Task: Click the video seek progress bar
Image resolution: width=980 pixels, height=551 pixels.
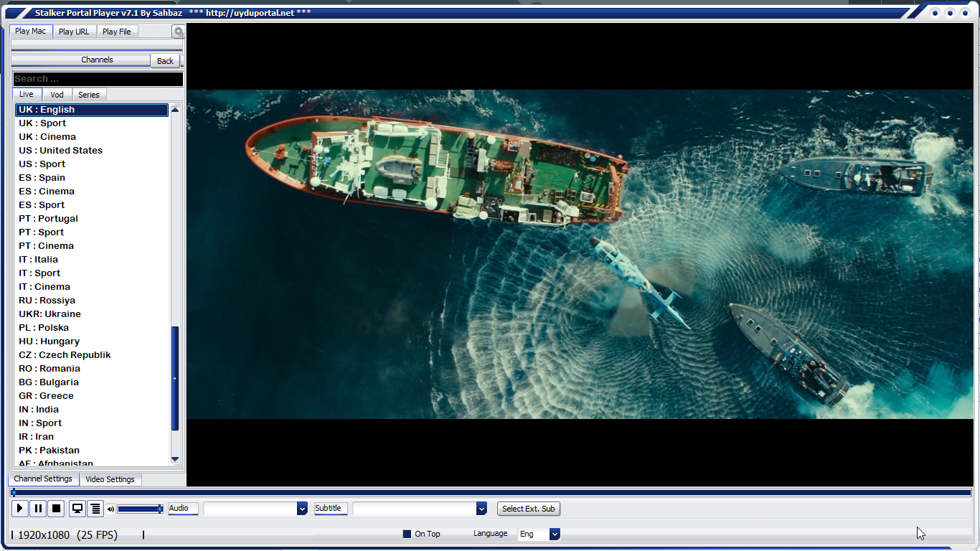Action: click(491, 493)
